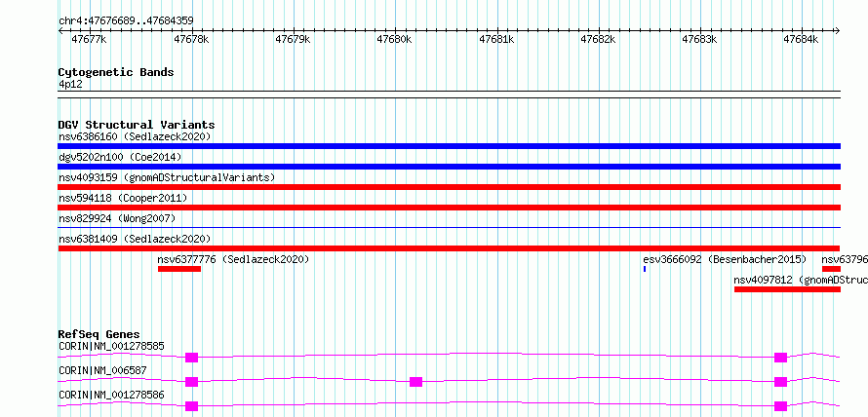Click the Cytogenetic Bands track title
This screenshot has width=868, height=417.
point(116,72)
